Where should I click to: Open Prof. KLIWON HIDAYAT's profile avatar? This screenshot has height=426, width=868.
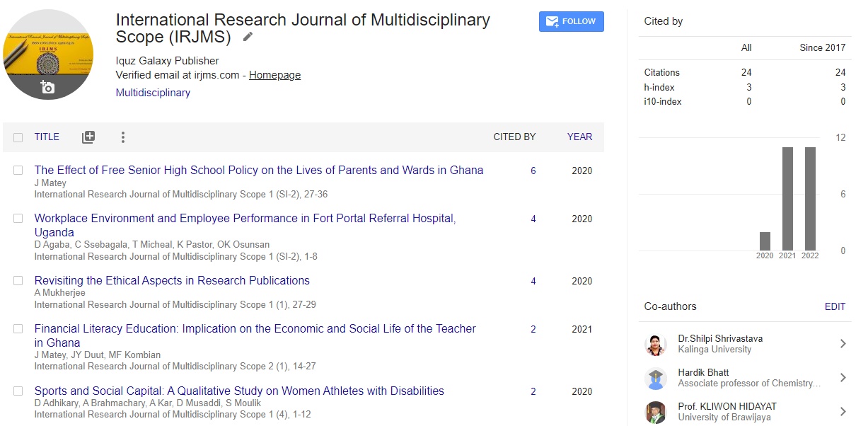655,411
